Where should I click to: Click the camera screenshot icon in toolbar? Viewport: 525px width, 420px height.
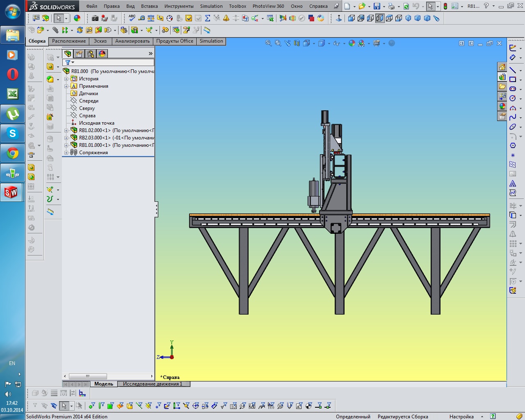[95, 18]
